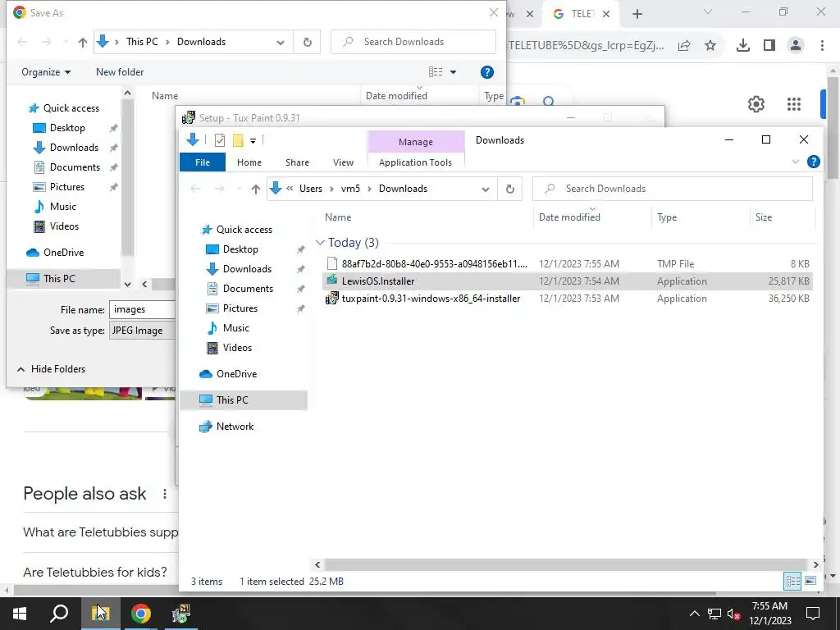Image resolution: width=840 pixels, height=630 pixels.
Task: Open the Chrome profile avatar icon
Action: click(x=796, y=46)
